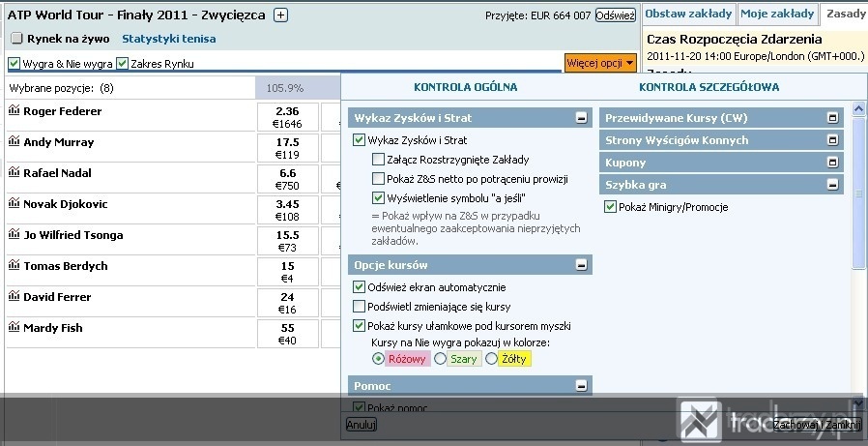Click Rafael Nadal odds 6.6 cell
Image resolution: width=868 pixels, height=446 pixels.
tap(288, 179)
